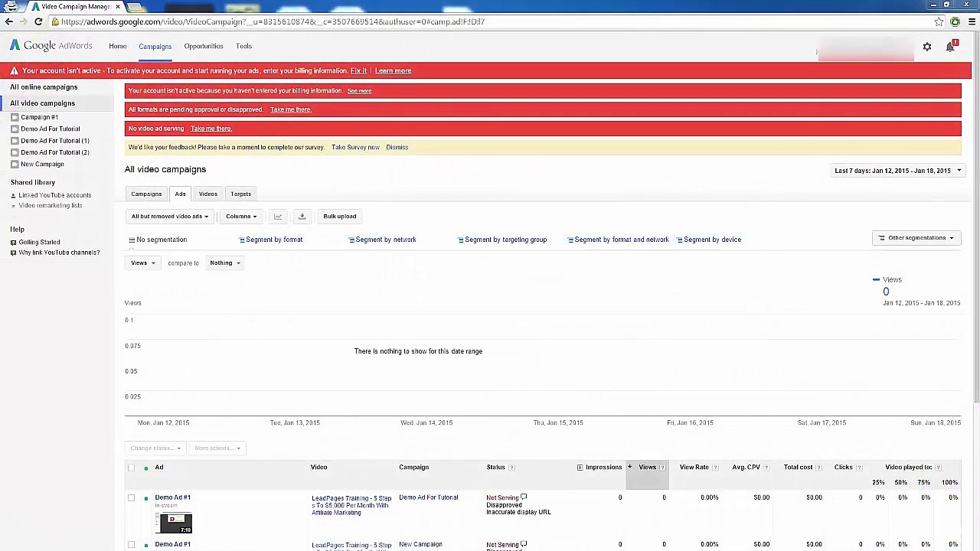980x551 pixels.
Task: Go to the Home menu
Action: 117,46
